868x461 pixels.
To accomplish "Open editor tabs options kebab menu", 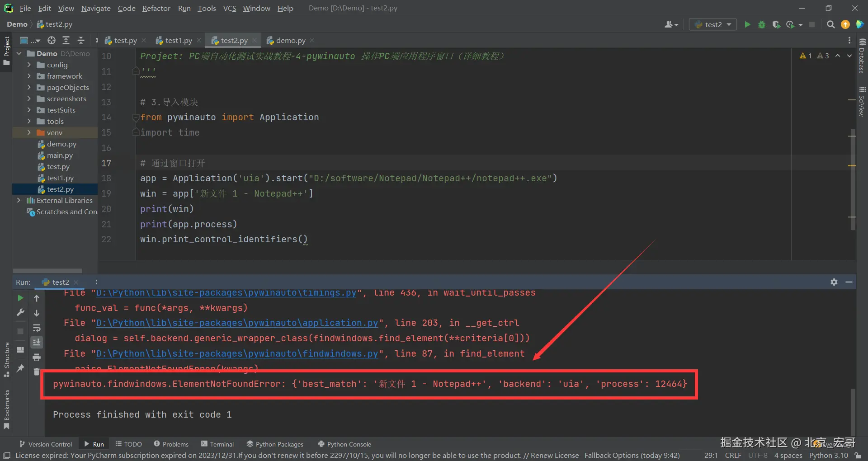I will [849, 40].
